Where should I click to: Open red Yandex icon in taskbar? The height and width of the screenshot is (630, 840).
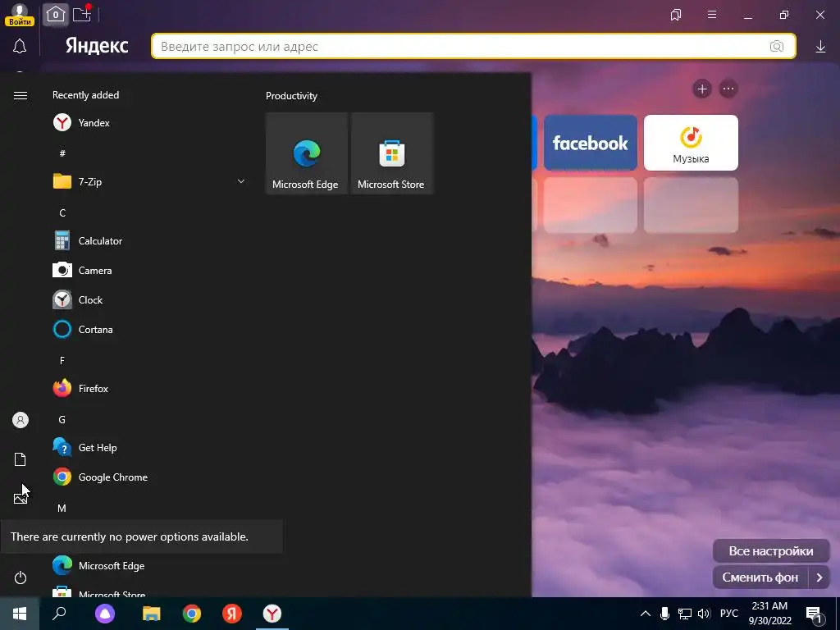[x=232, y=614]
